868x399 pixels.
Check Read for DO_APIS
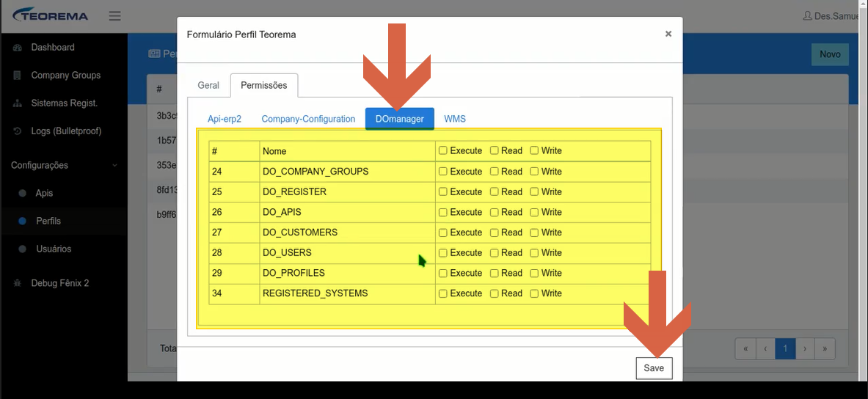click(x=494, y=212)
